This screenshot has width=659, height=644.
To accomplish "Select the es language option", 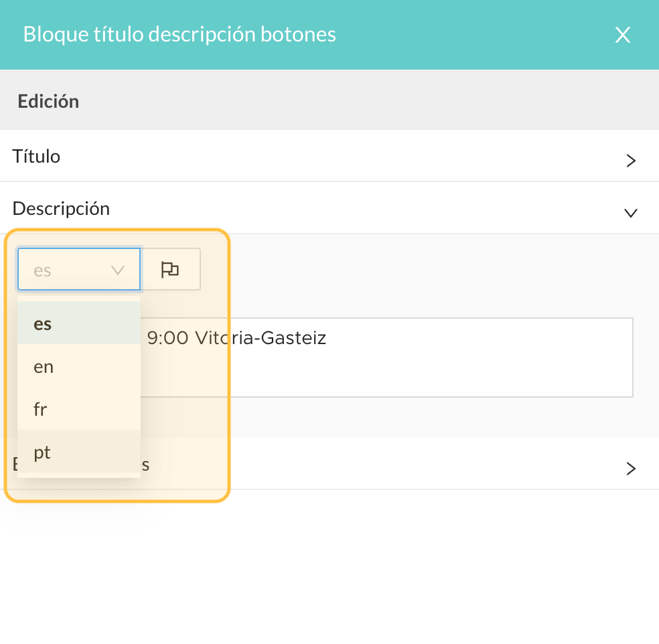I will point(79,323).
